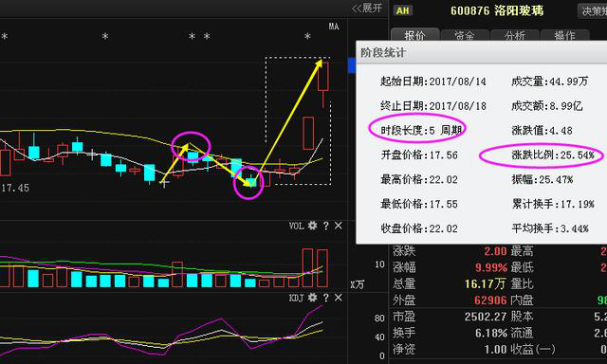The image size is (607, 364).
Task: Click the yellow AH badge icon
Action: click(x=403, y=10)
